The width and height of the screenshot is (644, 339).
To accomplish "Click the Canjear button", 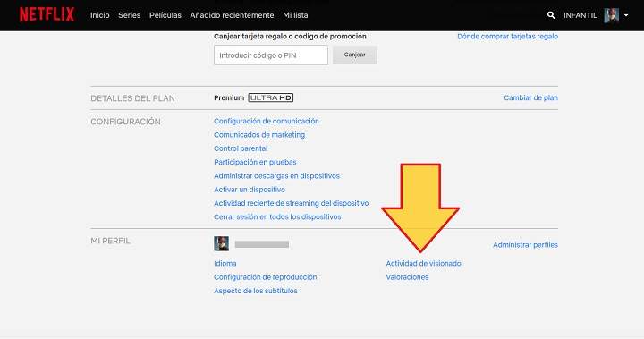I will point(355,55).
